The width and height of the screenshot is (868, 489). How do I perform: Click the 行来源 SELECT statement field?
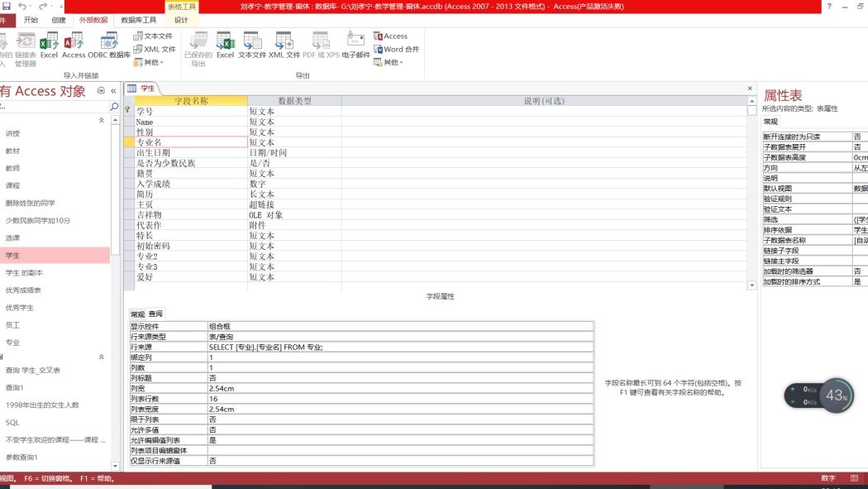click(400, 348)
